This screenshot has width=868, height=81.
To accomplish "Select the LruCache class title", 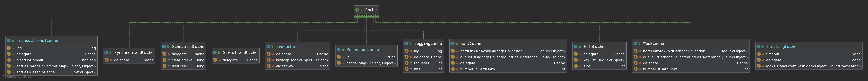I will click(285, 47).
